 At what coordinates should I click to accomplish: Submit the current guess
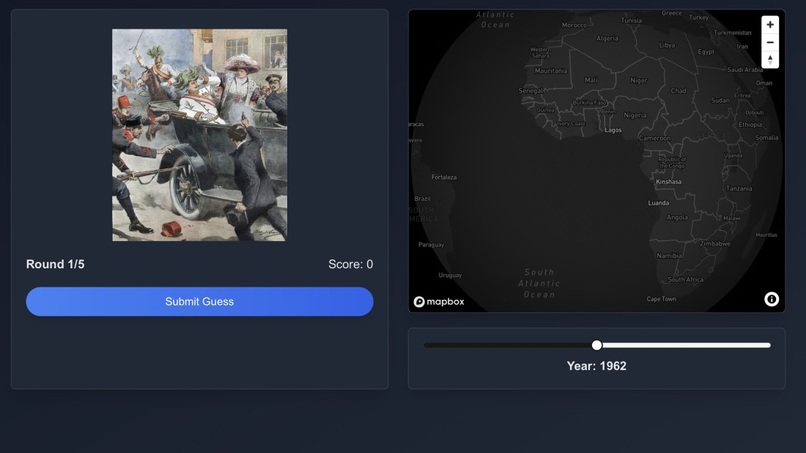199,301
